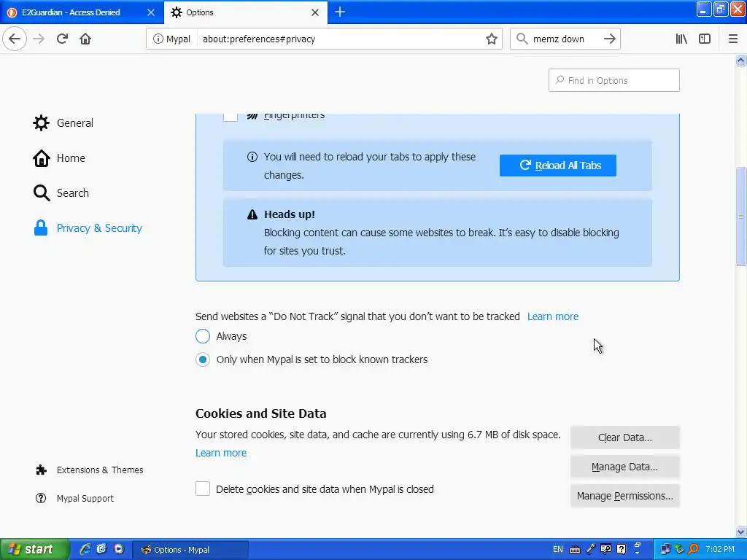Screen dimensions: 747x560
Task: Toggle the Fingerprinters checkbox
Action: [230, 117]
